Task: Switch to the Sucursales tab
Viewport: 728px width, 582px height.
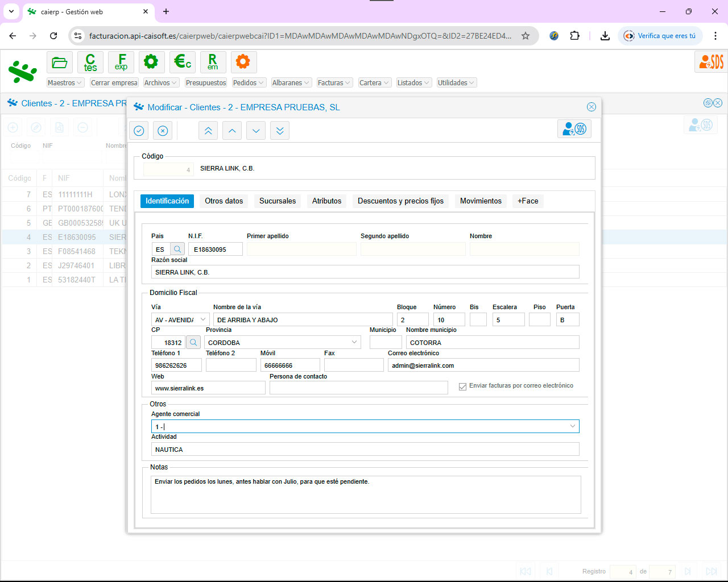Action: (x=278, y=201)
